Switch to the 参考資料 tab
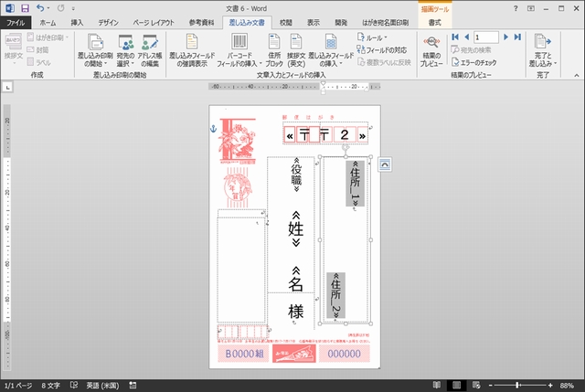 coord(201,23)
